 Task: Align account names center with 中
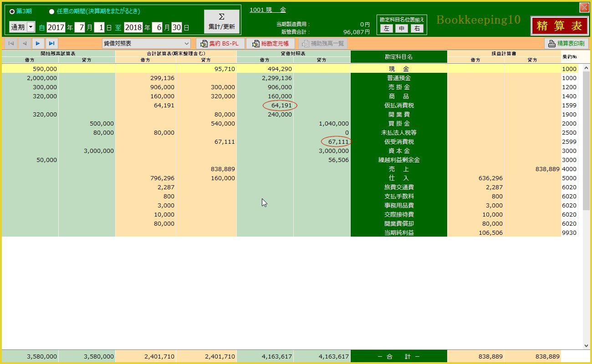[x=401, y=29]
